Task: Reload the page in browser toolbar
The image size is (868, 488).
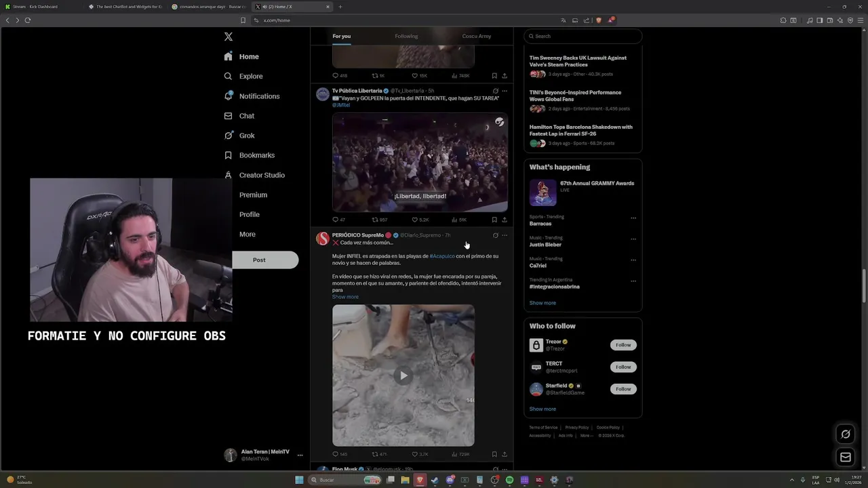Action: (x=28, y=20)
